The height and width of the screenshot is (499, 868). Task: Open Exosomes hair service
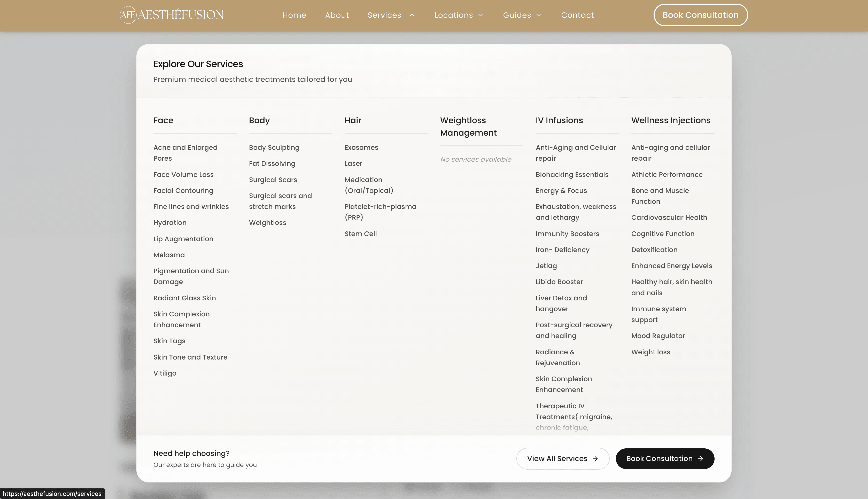coord(361,147)
